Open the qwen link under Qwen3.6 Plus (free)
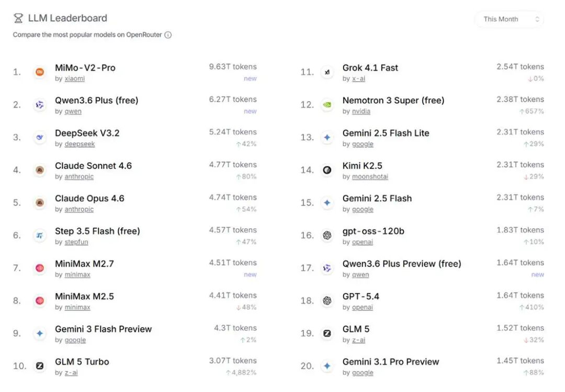Image resolution: width=565 pixels, height=392 pixels. [73, 111]
